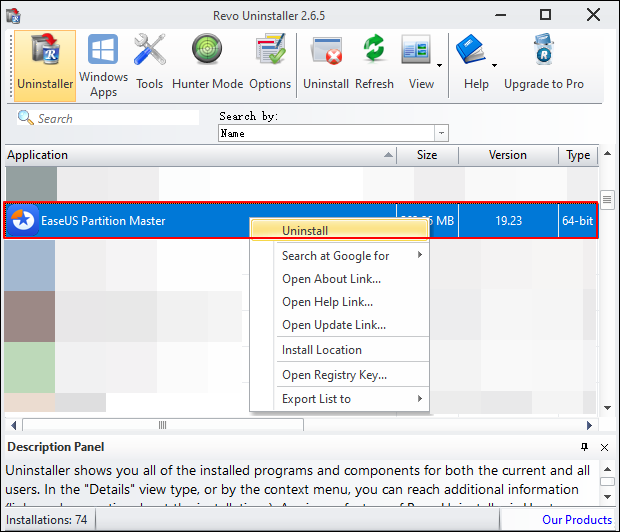Select the Uninstaller toolbar button
The height and width of the screenshot is (532, 620).
tap(45, 66)
